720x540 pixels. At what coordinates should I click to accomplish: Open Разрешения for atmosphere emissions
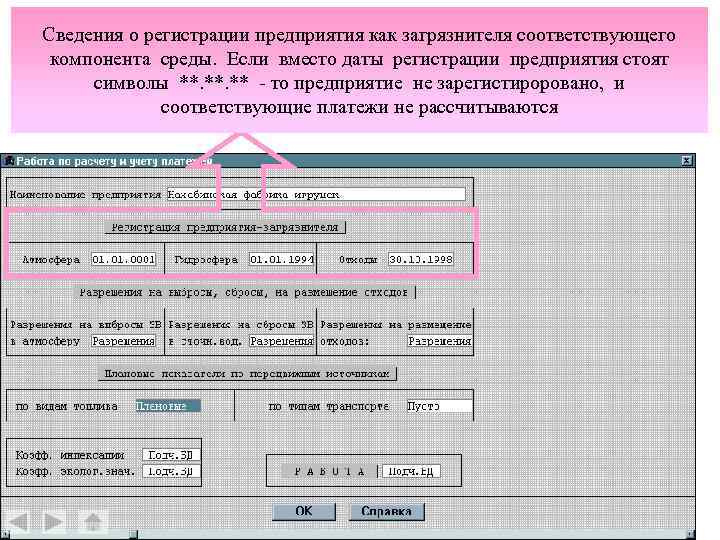tap(124, 341)
